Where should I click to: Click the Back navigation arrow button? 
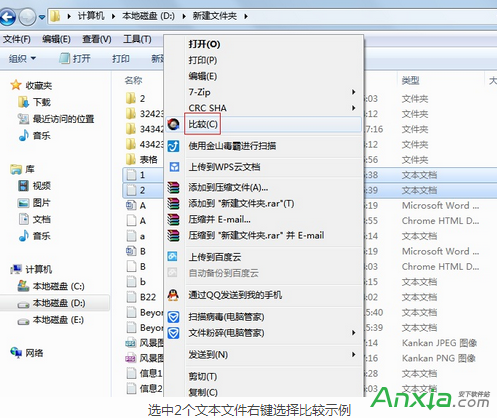point(7,16)
